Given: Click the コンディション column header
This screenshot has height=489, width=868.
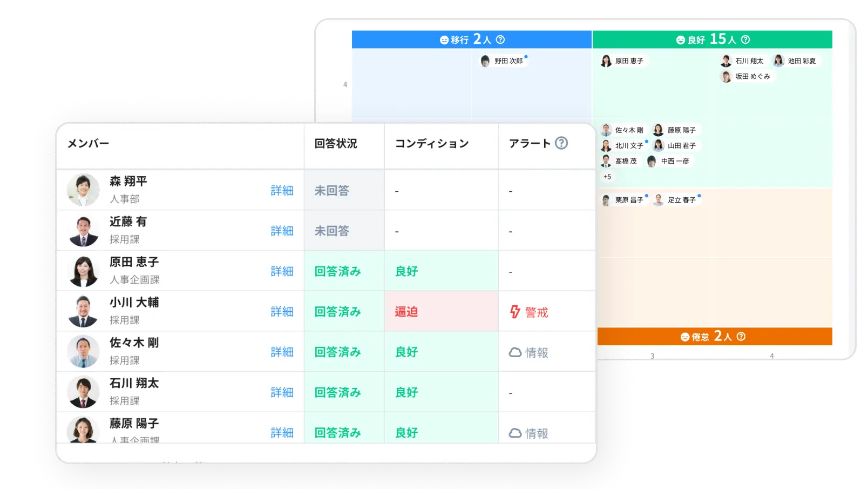Looking at the screenshot, I should click(432, 144).
